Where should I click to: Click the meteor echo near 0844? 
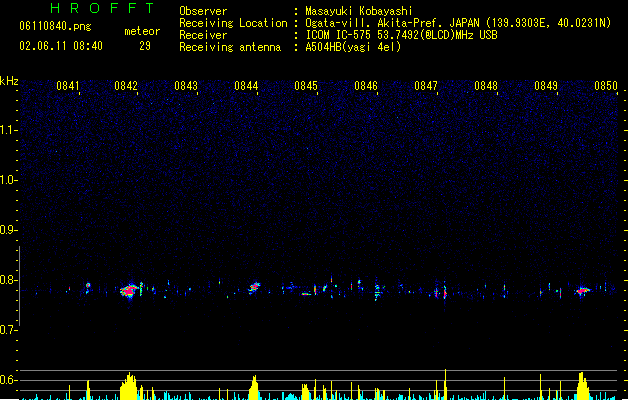[254, 288]
